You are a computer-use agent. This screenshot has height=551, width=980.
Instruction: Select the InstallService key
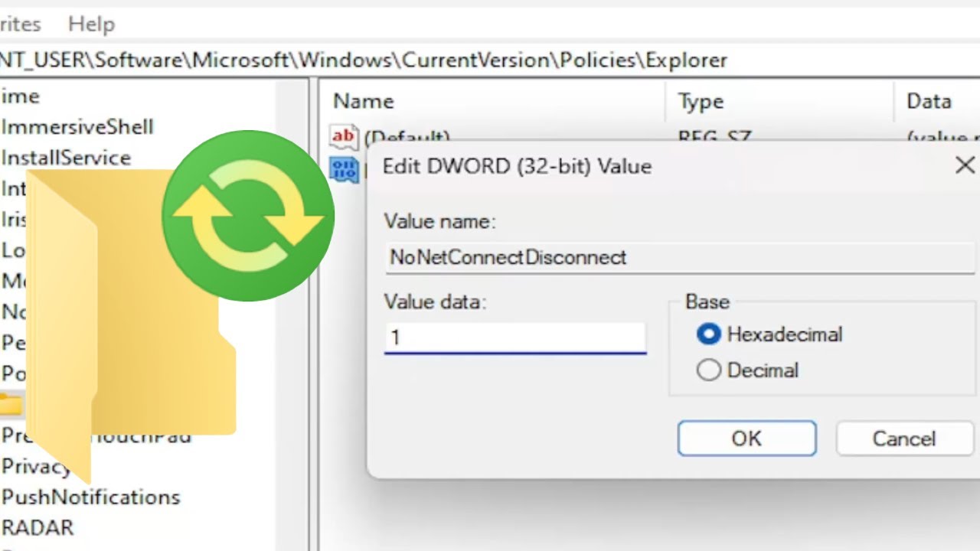(66, 158)
